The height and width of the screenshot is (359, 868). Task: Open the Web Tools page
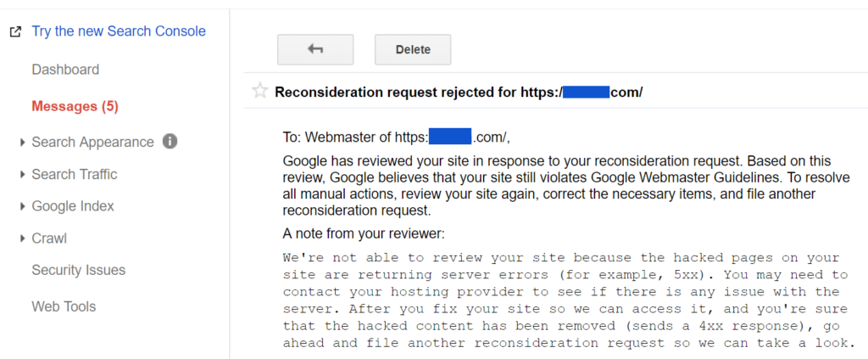click(64, 306)
